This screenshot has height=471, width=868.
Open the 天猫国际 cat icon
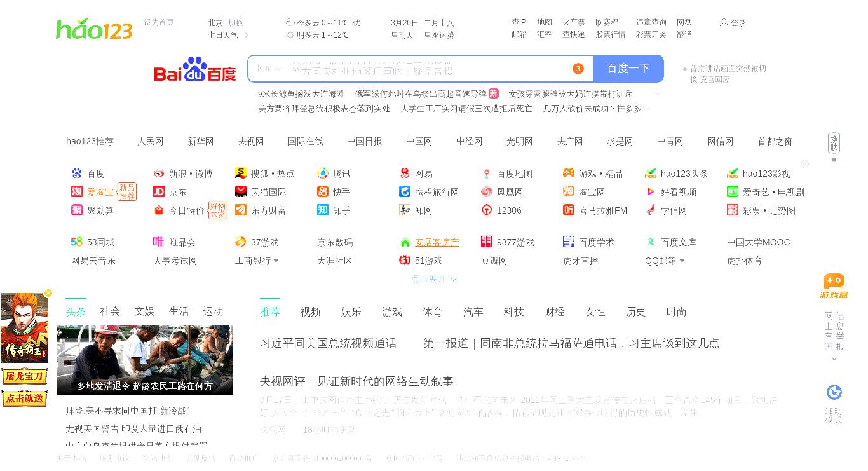[241, 192]
